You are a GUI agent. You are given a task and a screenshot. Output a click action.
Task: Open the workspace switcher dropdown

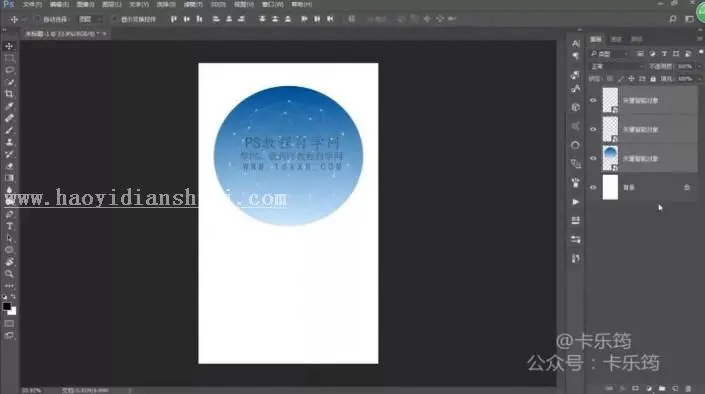coord(689,19)
